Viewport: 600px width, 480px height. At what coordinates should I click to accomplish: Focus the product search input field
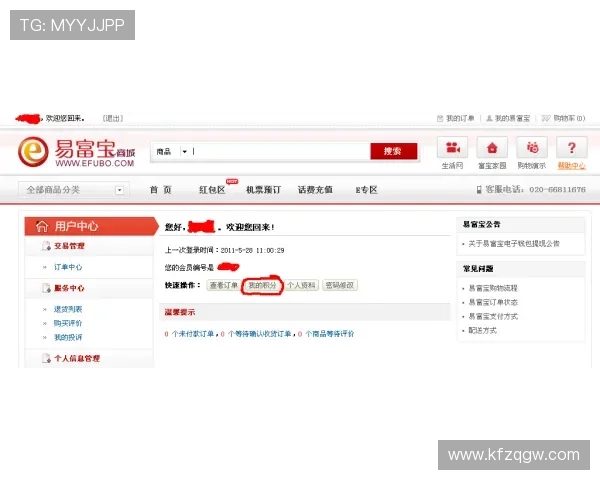[x=280, y=152]
